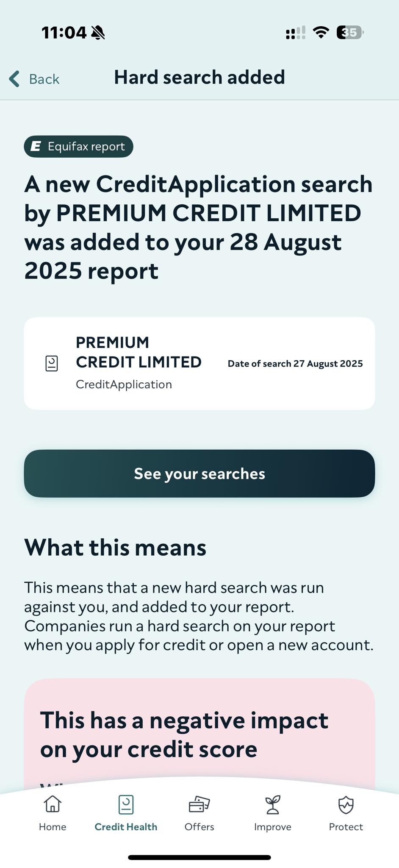399x868 pixels.
Task: Tap the Wi-Fi status icon
Action: 321,32
